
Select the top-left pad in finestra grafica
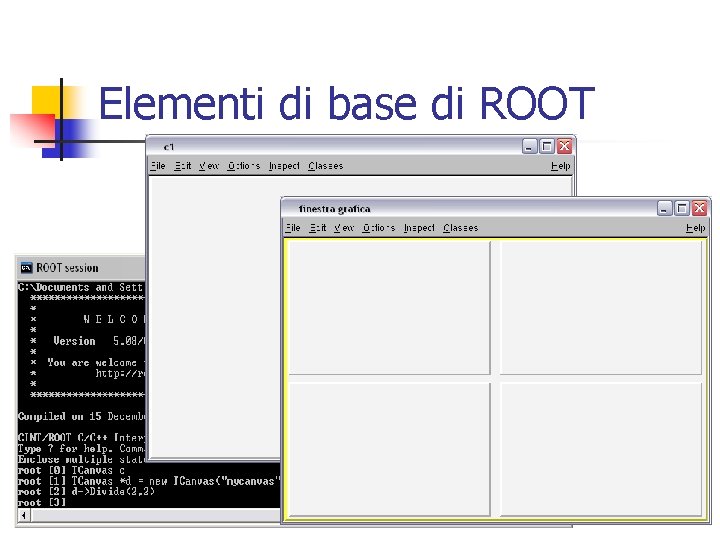pyautogui.click(x=389, y=308)
